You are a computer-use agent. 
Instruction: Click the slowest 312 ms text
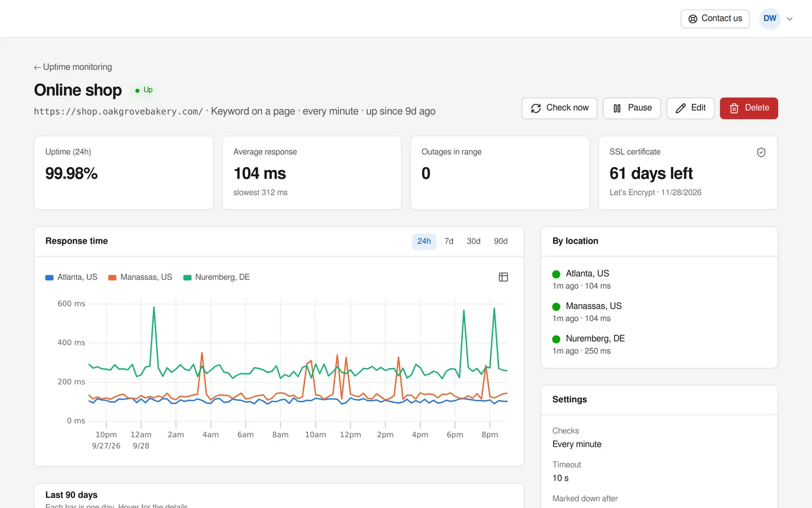pos(261,192)
